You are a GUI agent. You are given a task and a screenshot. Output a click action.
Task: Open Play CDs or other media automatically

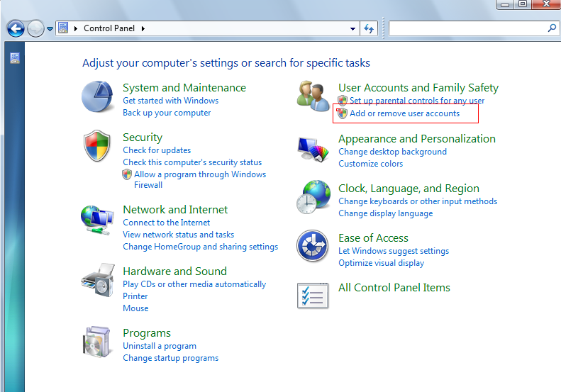[194, 284]
